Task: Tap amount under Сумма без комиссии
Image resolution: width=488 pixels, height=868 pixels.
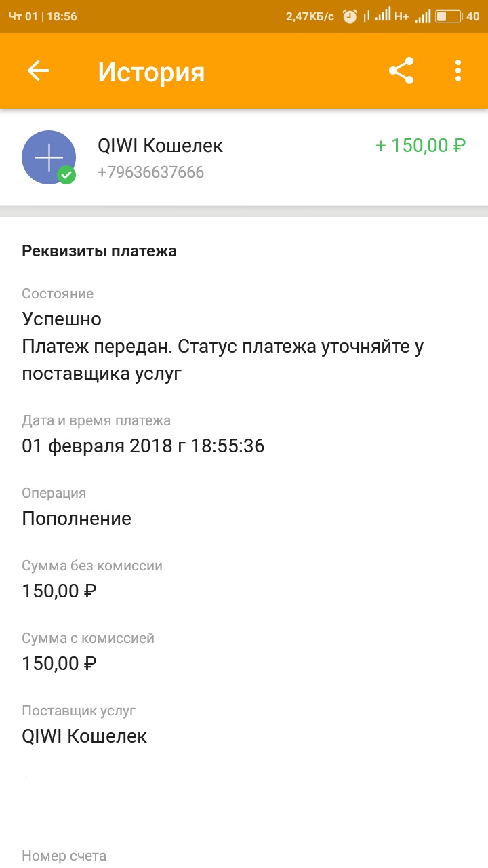Action: [x=59, y=591]
